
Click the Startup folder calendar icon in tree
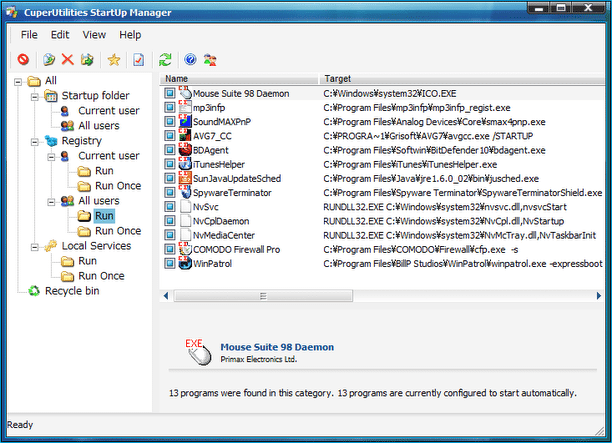tap(51, 96)
